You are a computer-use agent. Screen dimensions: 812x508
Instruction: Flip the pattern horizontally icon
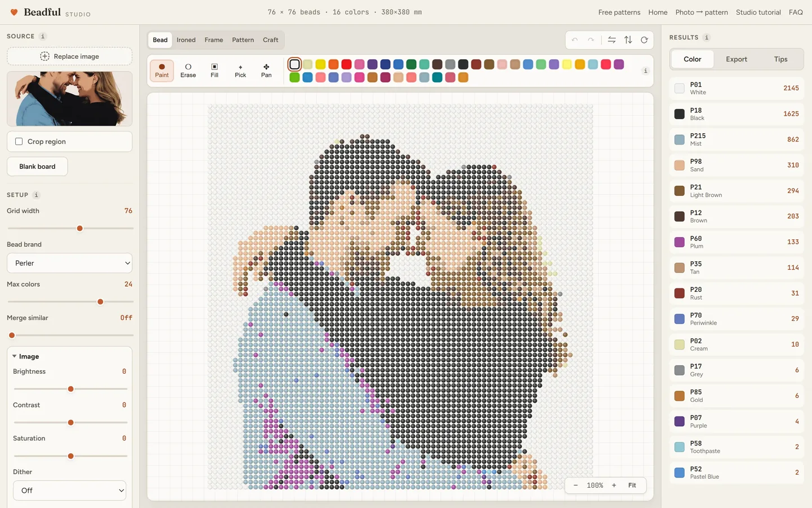coord(612,40)
